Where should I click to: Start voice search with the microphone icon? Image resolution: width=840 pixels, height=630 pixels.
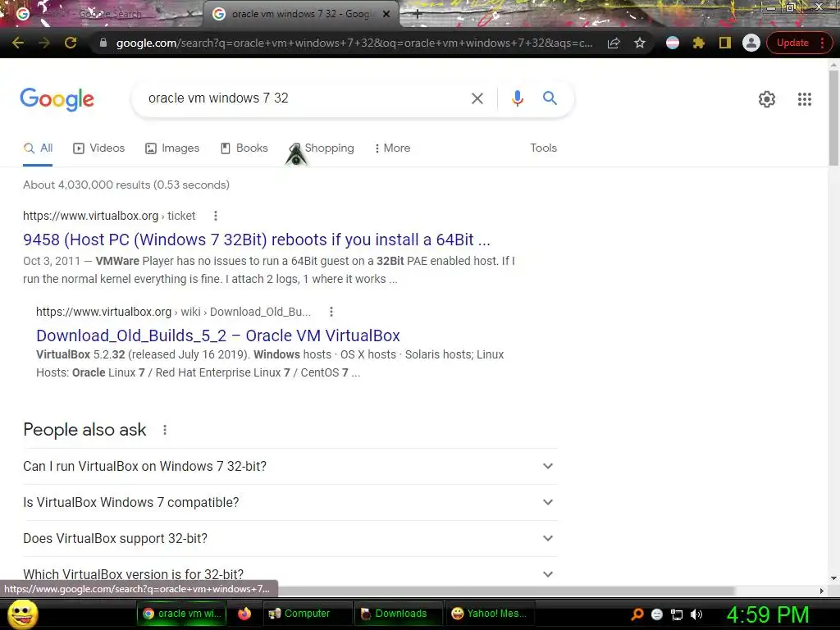pyautogui.click(x=517, y=98)
